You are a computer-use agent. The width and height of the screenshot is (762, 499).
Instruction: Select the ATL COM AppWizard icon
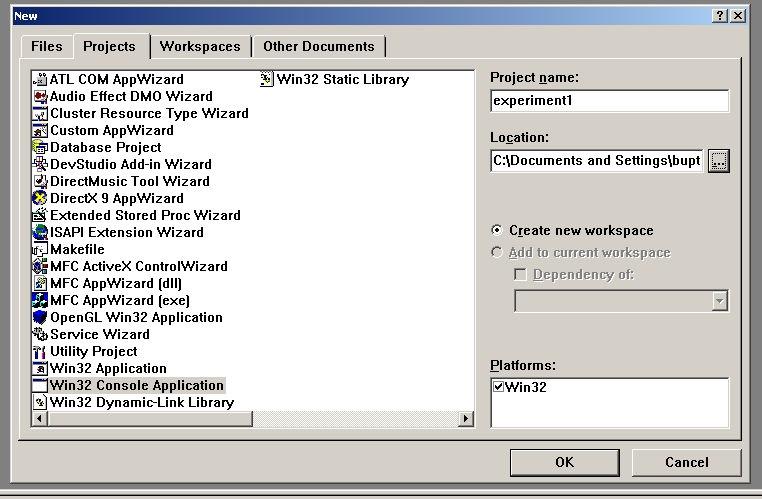tap(41, 80)
